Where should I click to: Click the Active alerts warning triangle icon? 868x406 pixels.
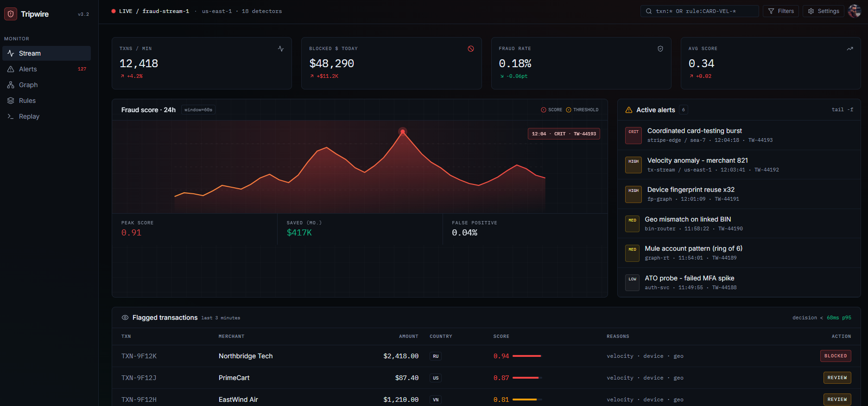pyautogui.click(x=629, y=110)
